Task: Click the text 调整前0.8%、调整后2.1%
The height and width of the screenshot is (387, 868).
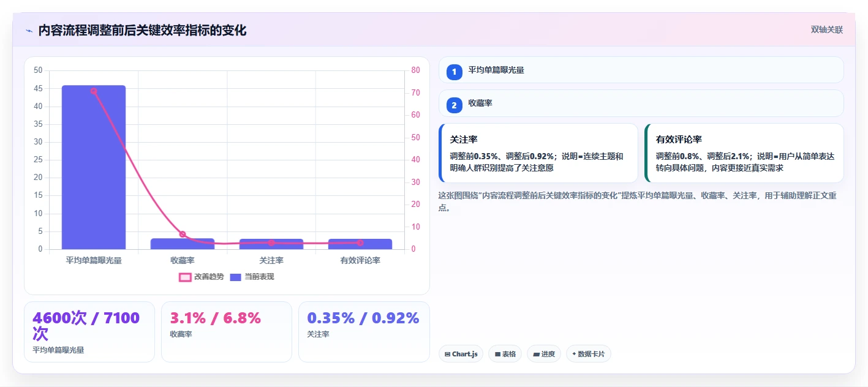Action: [x=703, y=156]
